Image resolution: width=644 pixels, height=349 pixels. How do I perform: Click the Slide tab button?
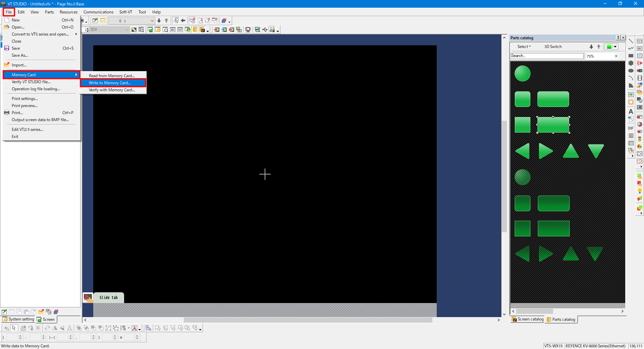(x=108, y=298)
